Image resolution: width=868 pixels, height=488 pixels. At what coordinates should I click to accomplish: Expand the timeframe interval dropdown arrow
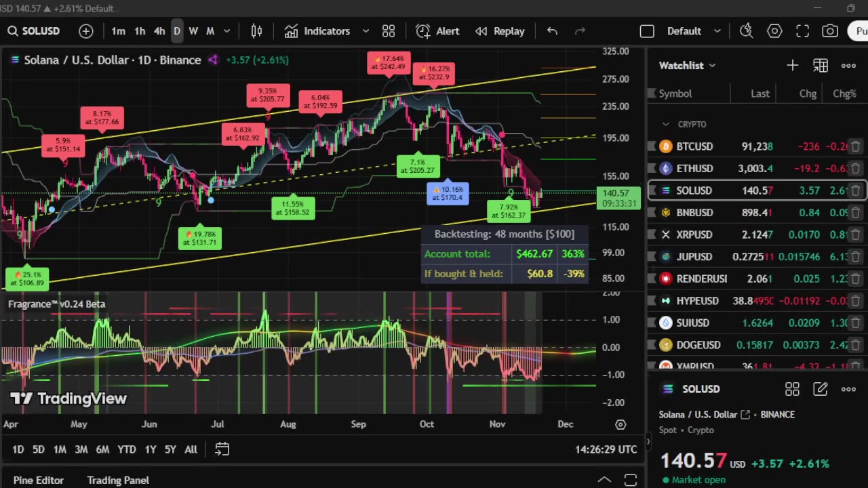(x=226, y=31)
